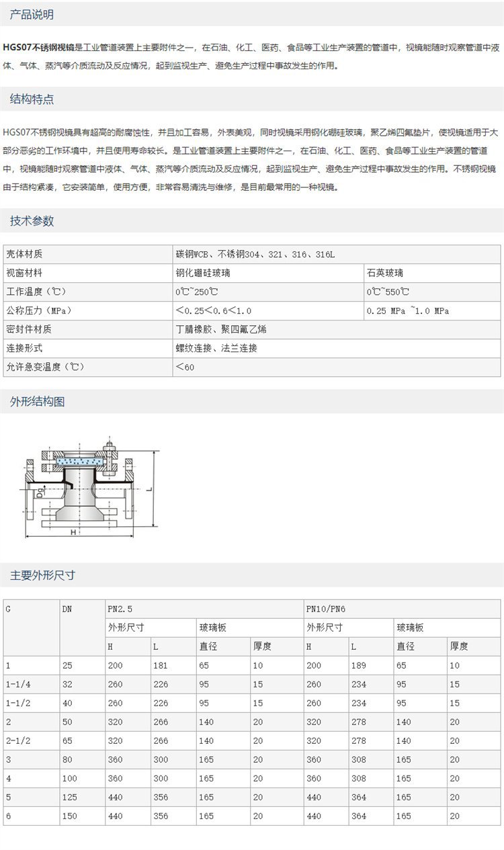The width and height of the screenshot is (504, 850).
Task: Select the 226 value in the 1-1/4 row
Action: tap(173, 684)
